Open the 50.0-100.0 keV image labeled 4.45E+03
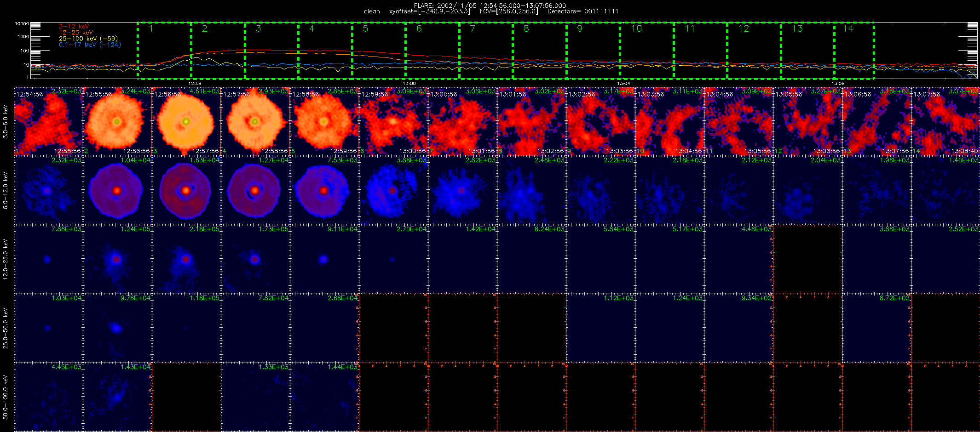Screen dimensions: 980x432 (48, 397)
